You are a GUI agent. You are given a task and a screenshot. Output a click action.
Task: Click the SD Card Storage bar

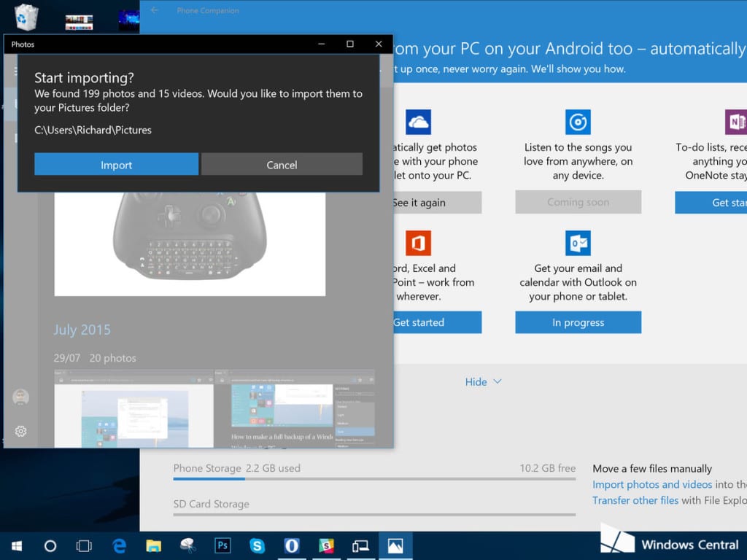[374, 515]
